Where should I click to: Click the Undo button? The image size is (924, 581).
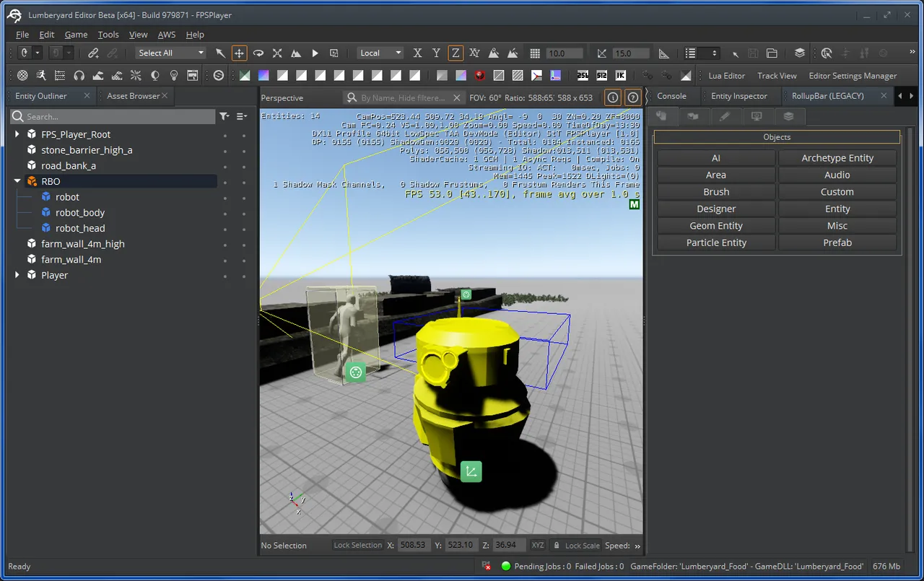click(25, 53)
